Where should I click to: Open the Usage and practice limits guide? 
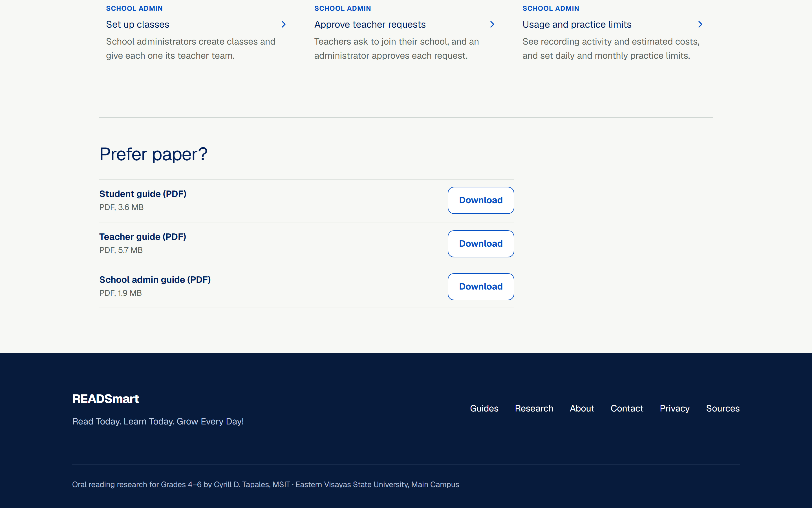pos(577,25)
